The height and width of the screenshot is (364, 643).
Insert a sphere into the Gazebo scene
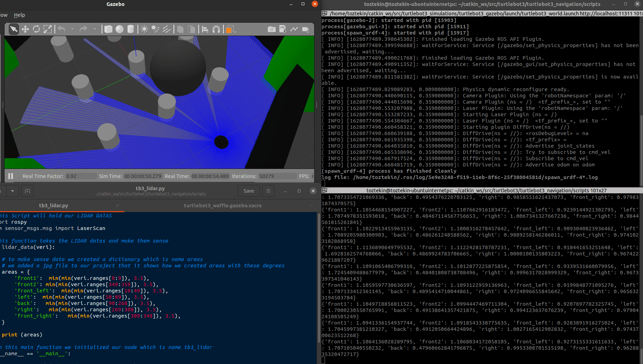coord(119,29)
